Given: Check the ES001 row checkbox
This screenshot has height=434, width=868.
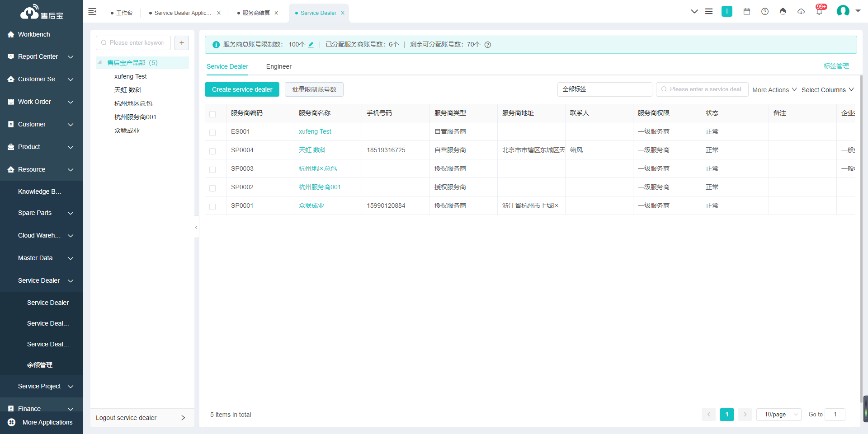Looking at the screenshot, I should point(212,133).
